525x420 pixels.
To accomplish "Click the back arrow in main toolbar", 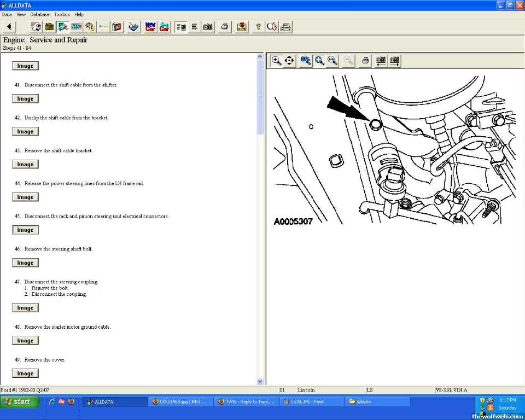I will [x=10, y=26].
